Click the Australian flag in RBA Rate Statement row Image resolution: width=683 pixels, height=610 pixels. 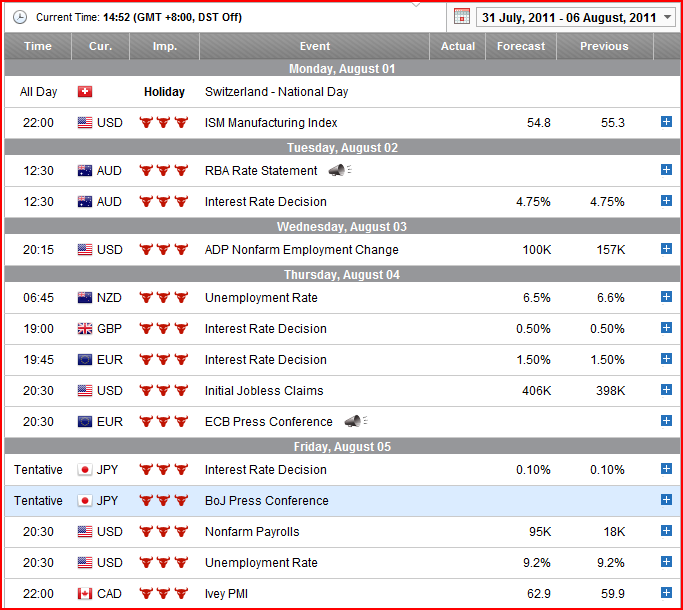[x=85, y=170]
